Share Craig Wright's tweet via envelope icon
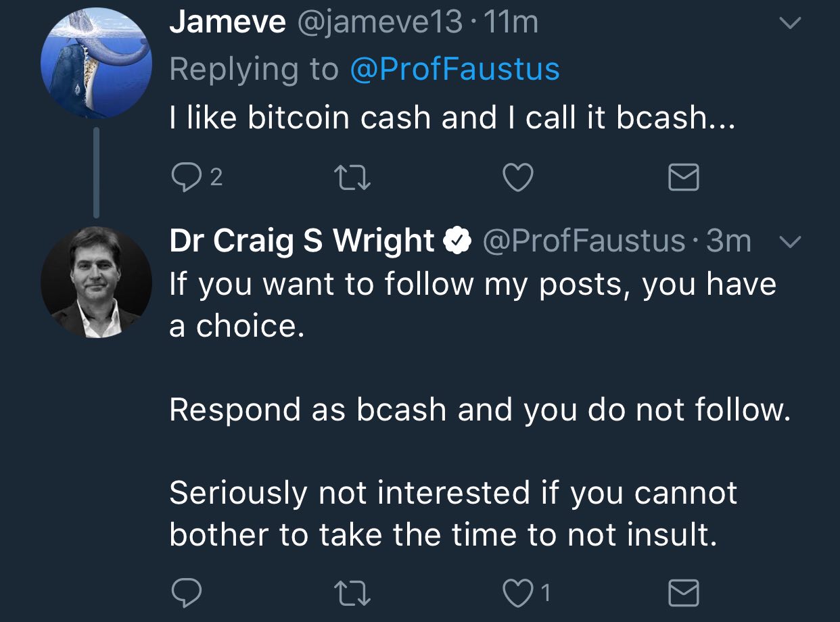This screenshot has height=622, width=840. (x=683, y=594)
